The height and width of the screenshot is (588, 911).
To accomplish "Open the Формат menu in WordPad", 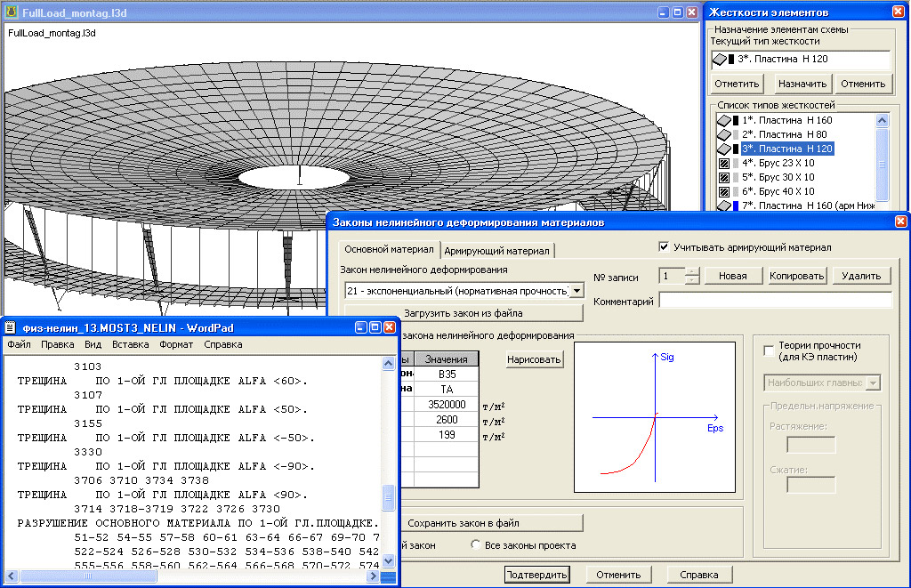I will 175,344.
